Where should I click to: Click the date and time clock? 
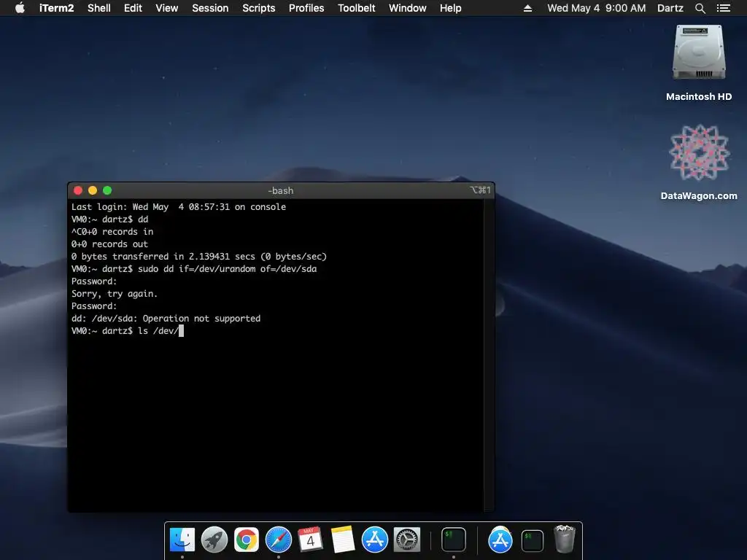pos(597,8)
